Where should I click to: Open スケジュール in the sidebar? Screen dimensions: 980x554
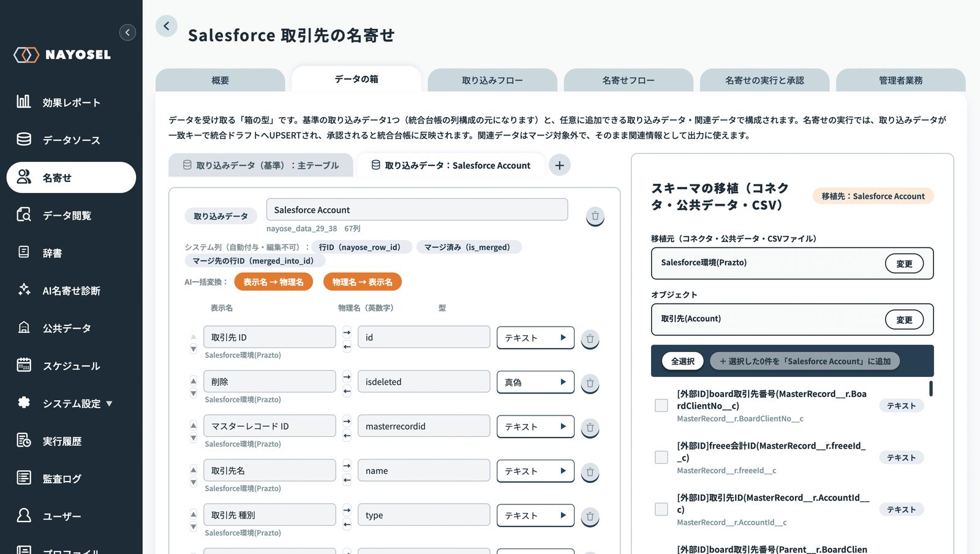point(71,366)
